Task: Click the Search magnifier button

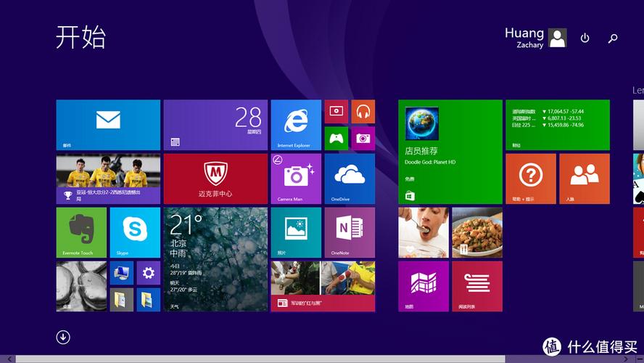Action: point(613,38)
